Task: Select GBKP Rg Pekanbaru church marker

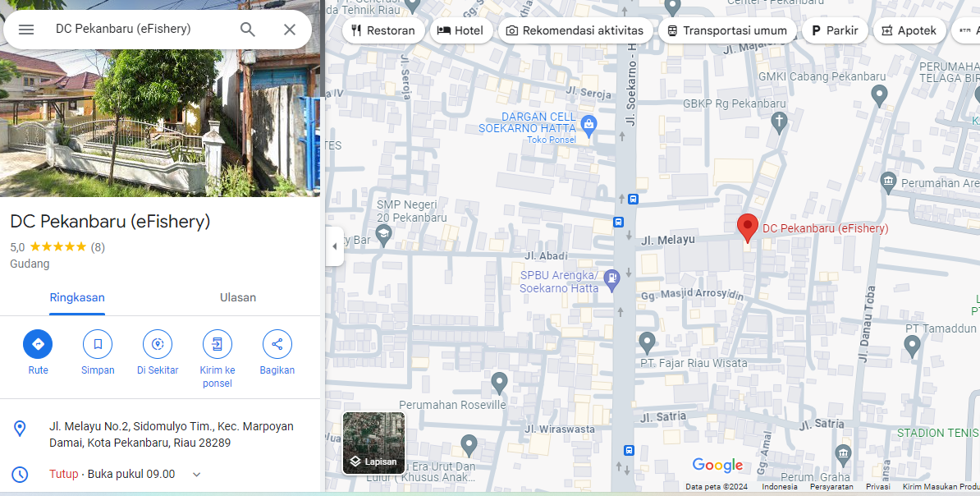Action: click(x=779, y=122)
